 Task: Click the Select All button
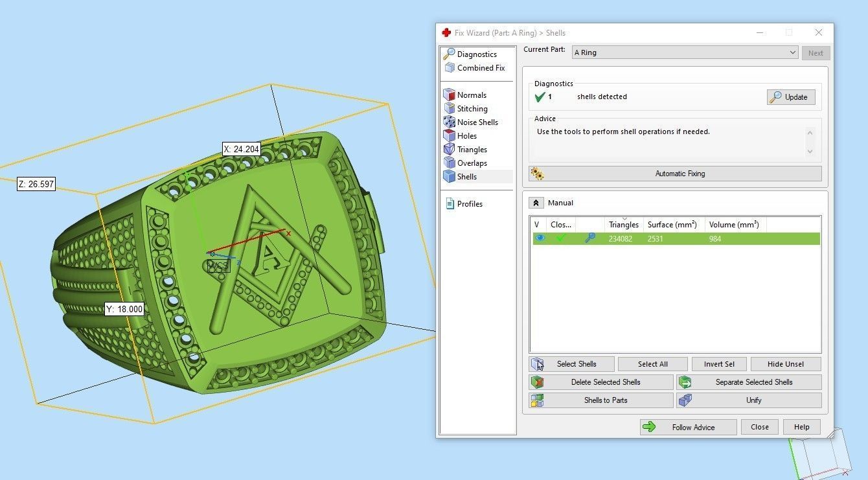pyautogui.click(x=652, y=364)
